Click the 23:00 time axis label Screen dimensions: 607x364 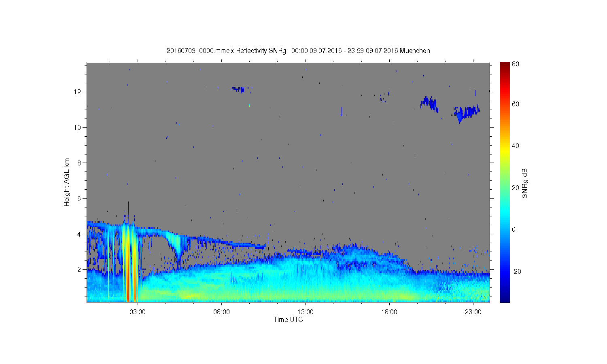coord(473,312)
